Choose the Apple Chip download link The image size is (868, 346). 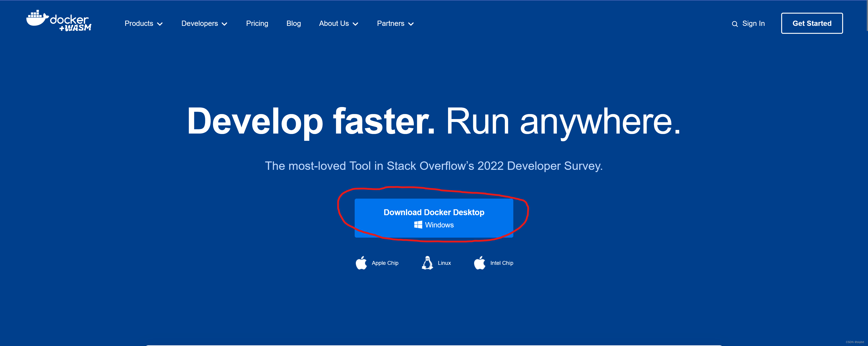pyautogui.click(x=377, y=263)
